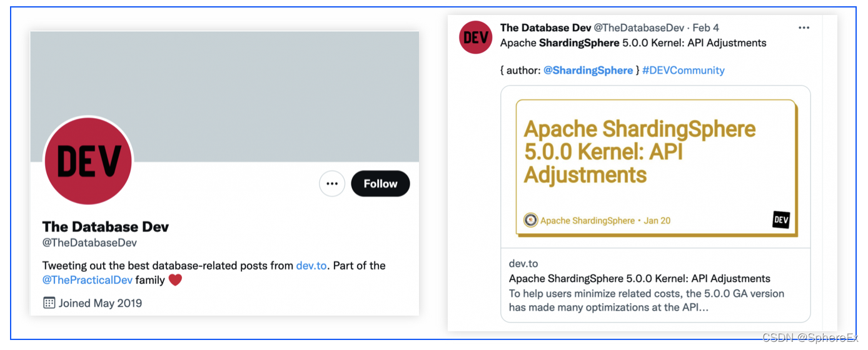The width and height of the screenshot is (868, 350).
Task: Open the article card preview image
Action: [x=656, y=167]
